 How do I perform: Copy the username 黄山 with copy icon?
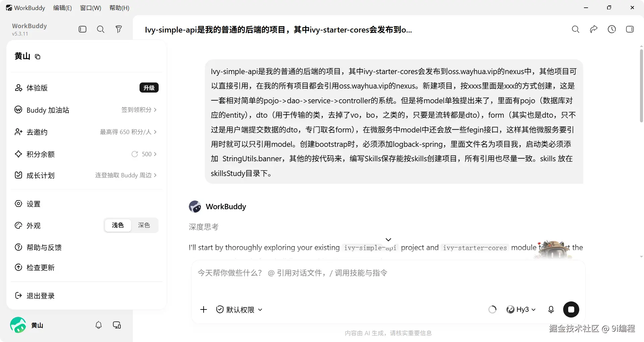pos(38,57)
